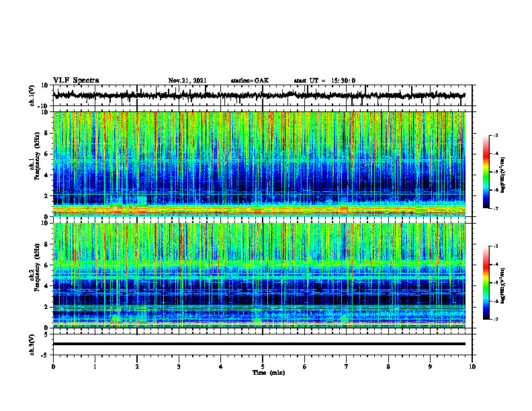Select the date text "Nov.21, 2021"
The image size is (532, 411).
pos(187,81)
